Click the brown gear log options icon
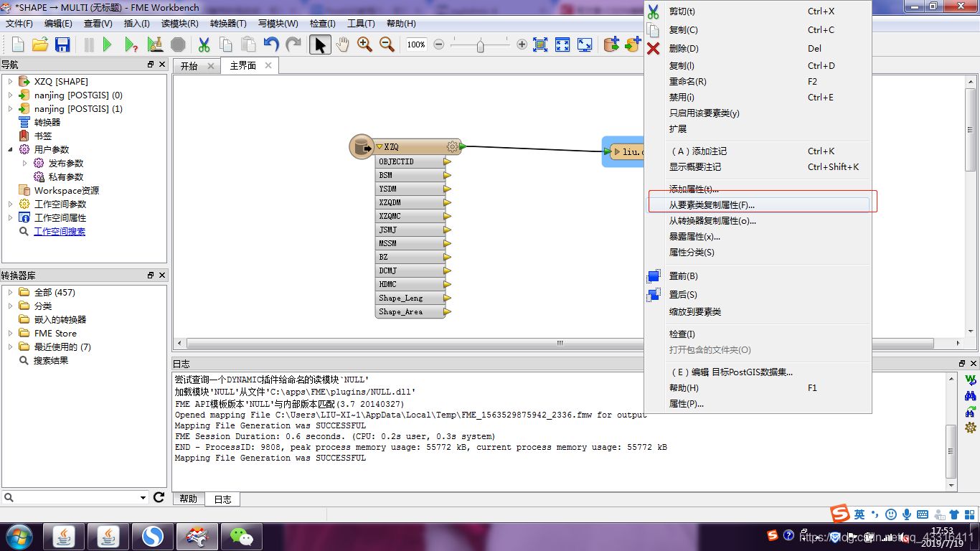Image resolution: width=980 pixels, height=551 pixels. pos(971,427)
